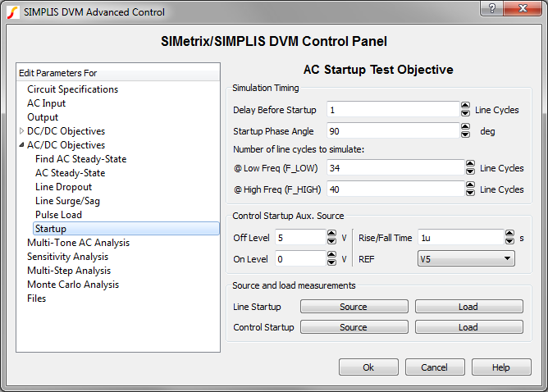This screenshot has height=392, width=548.
Task: Open the REF dropdown showing V5
Action: point(465,259)
